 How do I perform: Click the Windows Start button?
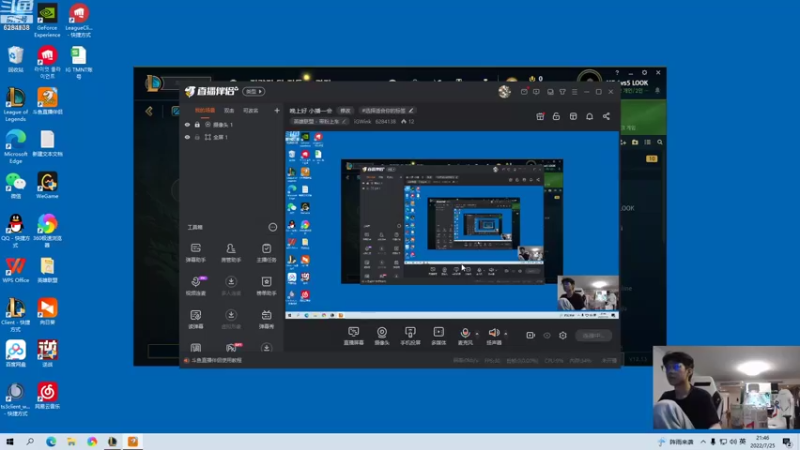click(10, 441)
